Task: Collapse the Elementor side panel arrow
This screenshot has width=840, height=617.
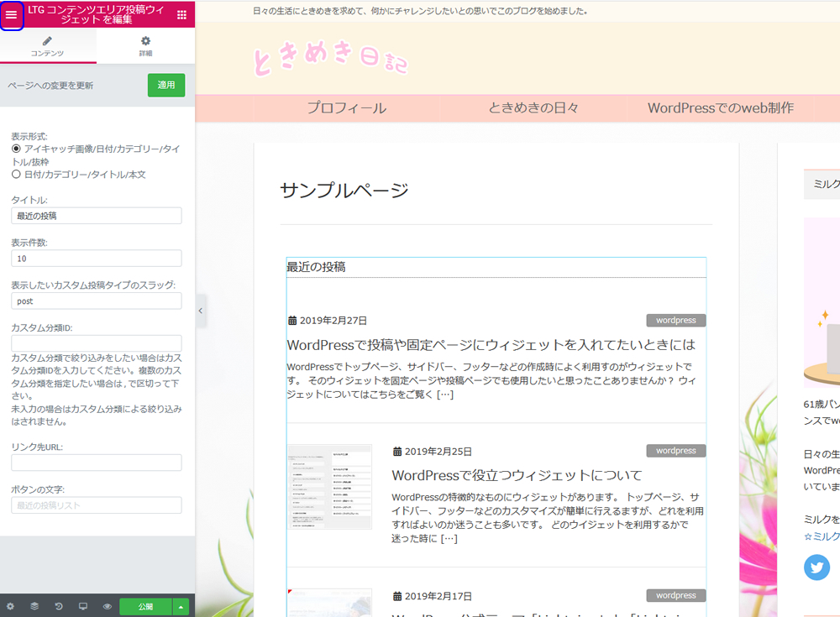Action: (x=201, y=311)
